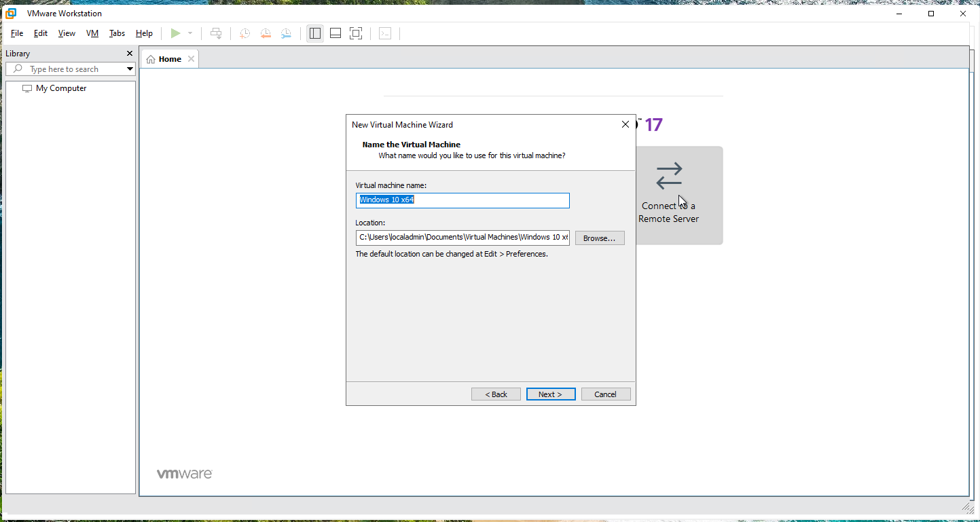Click the remote server arrows icon
980x522 pixels.
coord(669,176)
